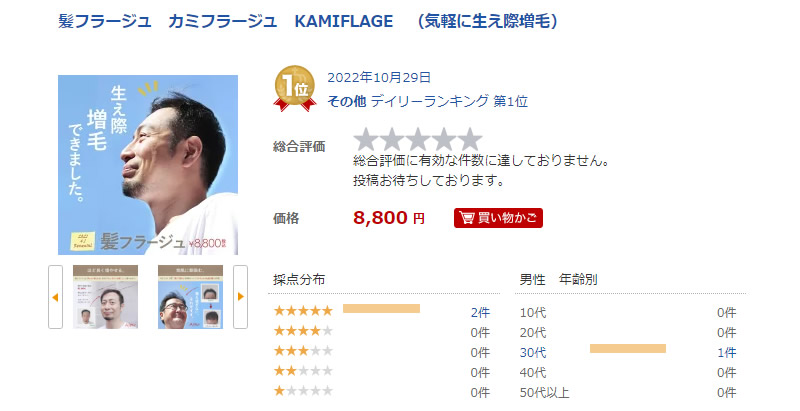Open その他 デイリーランキング 第1位 link
Screen dimensions: 800x411
427,101
